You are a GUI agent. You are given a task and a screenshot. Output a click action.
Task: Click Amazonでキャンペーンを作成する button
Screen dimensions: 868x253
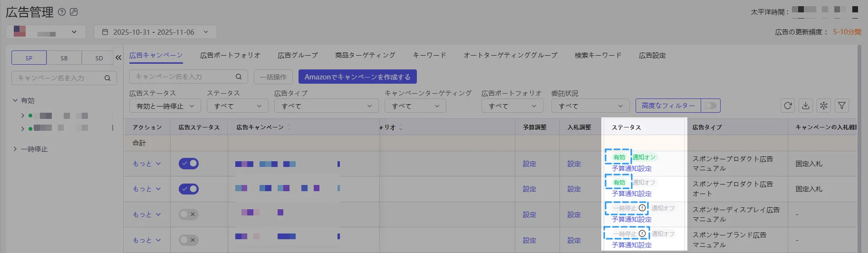(x=357, y=77)
